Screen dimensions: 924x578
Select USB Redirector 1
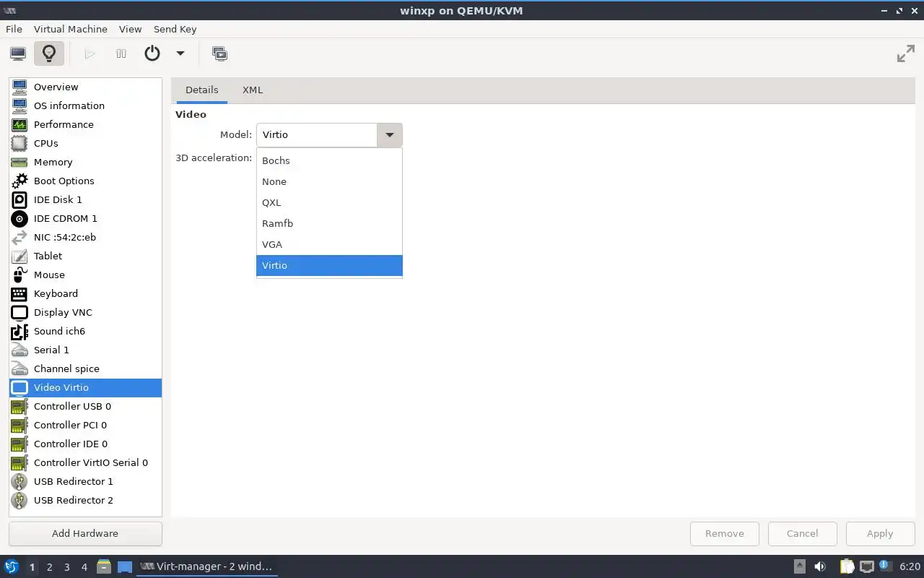point(85,481)
